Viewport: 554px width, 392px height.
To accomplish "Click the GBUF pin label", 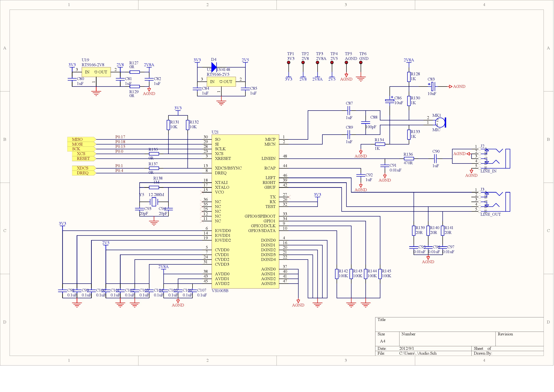I will [x=270, y=187].
